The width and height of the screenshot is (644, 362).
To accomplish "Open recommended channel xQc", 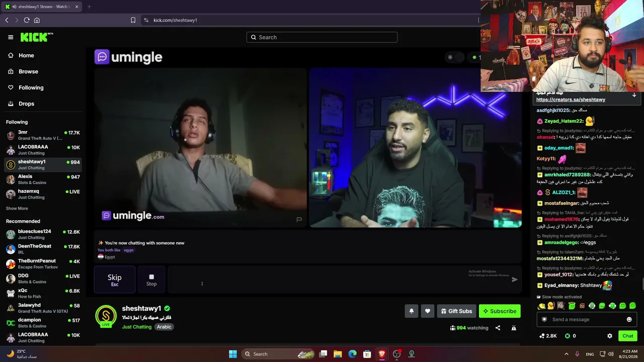I will coord(43,293).
